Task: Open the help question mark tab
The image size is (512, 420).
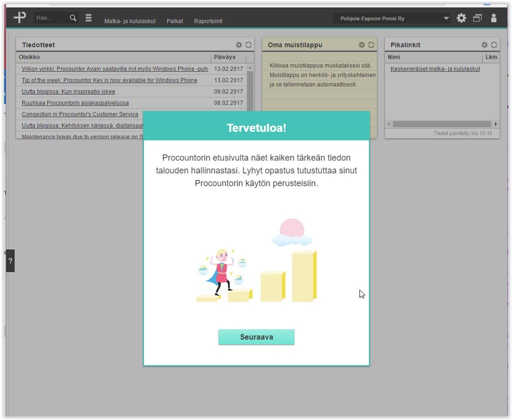Action: tap(10, 260)
